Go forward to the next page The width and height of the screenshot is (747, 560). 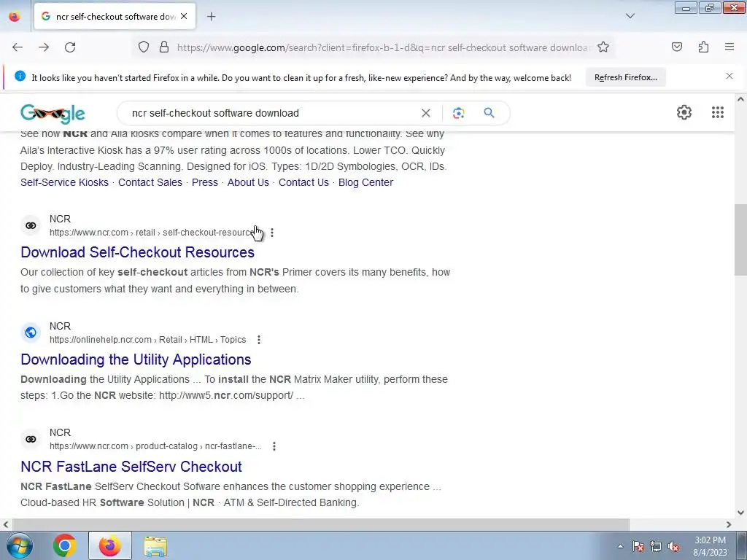coord(44,47)
